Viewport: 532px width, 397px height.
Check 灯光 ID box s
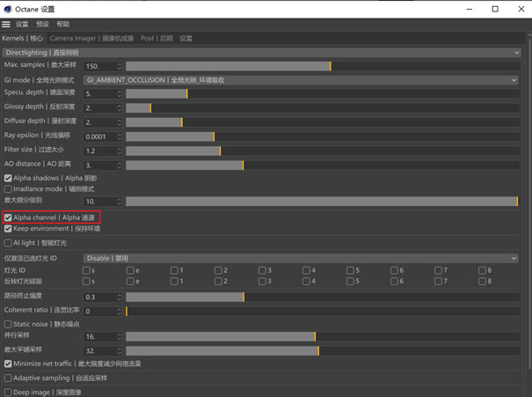point(86,270)
